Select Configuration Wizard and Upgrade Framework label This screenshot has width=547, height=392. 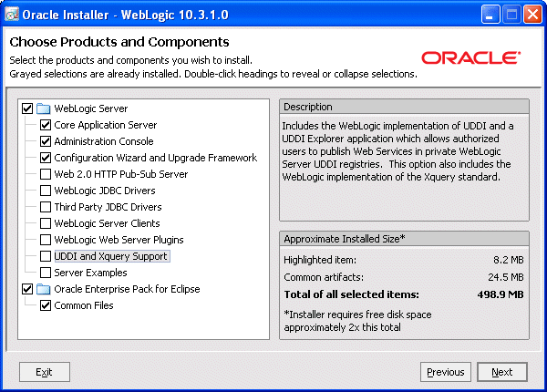click(156, 158)
